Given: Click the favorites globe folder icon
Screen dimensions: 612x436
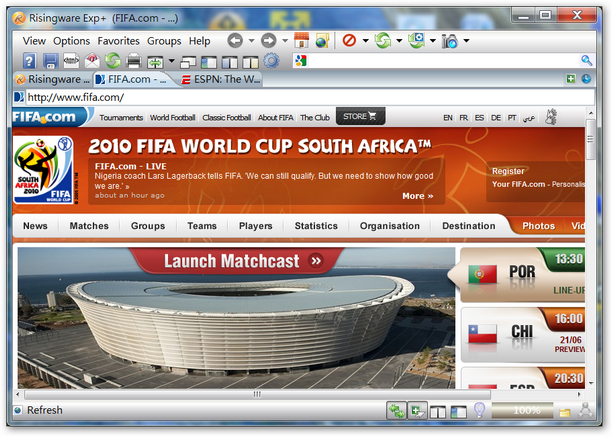Looking at the screenshot, I should [x=323, y=41].
